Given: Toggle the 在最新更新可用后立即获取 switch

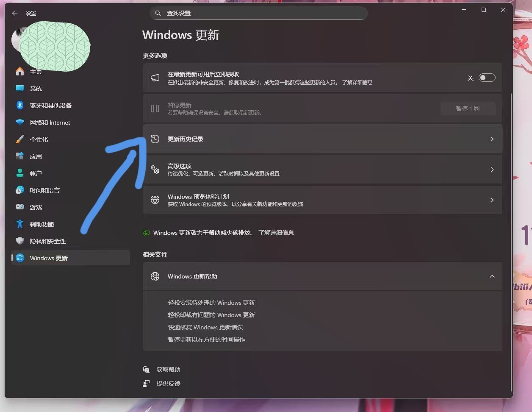Looking at the screenshot, I should [x=487, y=78].
